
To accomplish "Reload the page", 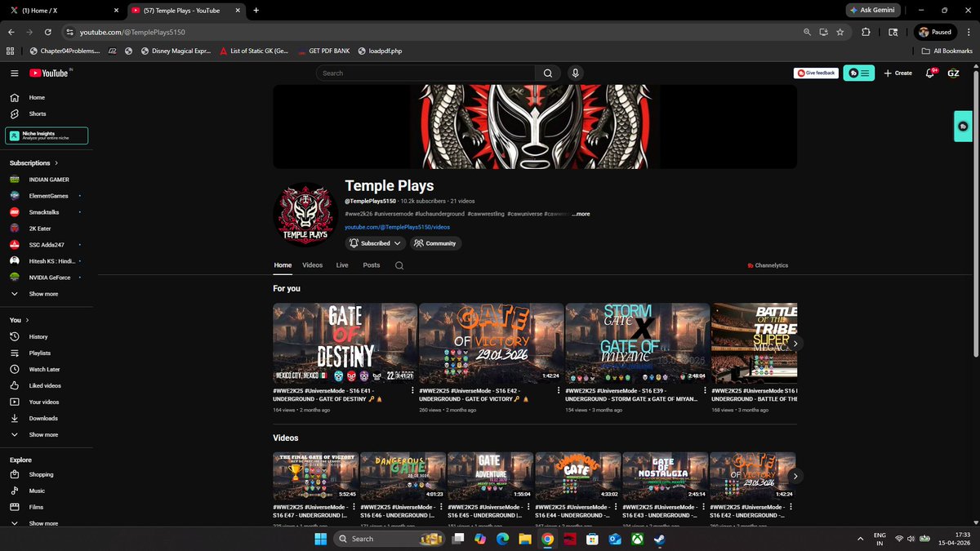I will pyautogui.click(x=48, y=32).
